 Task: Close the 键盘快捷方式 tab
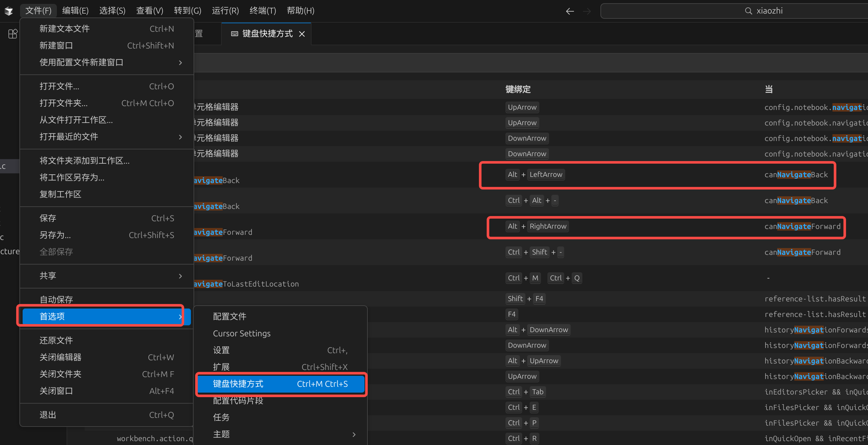tap(302, 34)
